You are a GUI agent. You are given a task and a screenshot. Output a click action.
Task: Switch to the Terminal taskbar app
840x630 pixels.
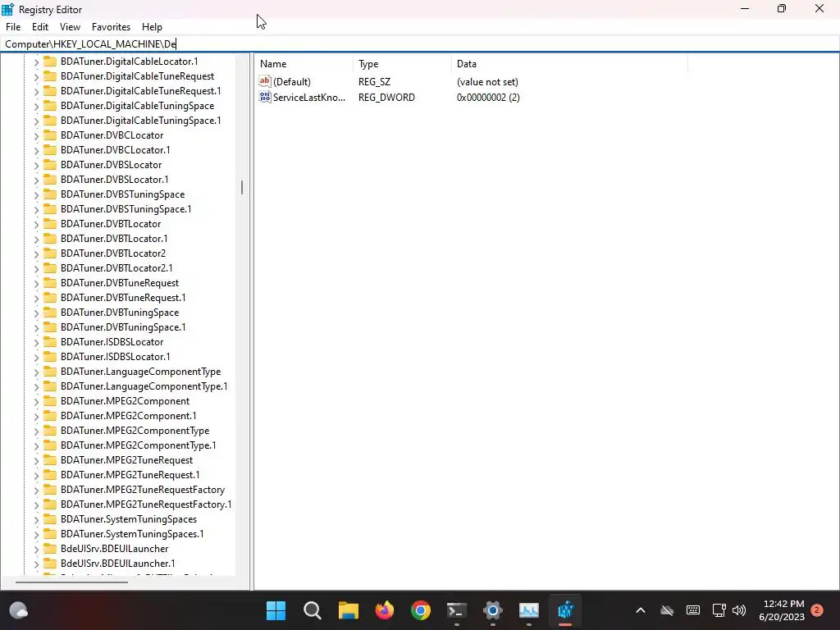coord(456,610)
